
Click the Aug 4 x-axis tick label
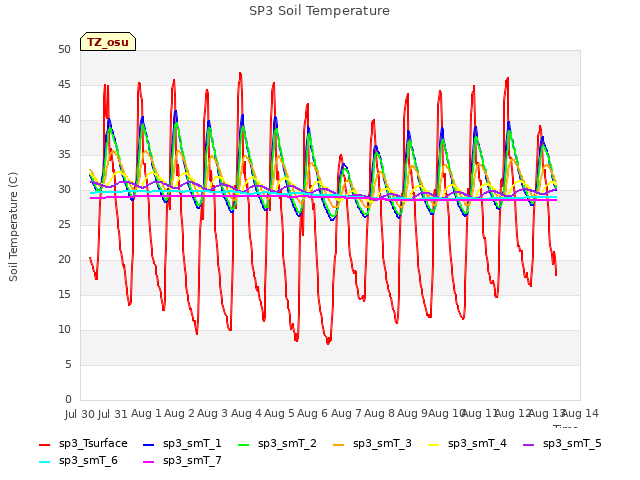click(246, 413)
